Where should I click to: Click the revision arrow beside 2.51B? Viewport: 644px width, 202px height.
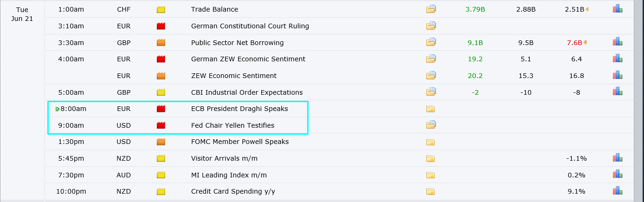587,9
